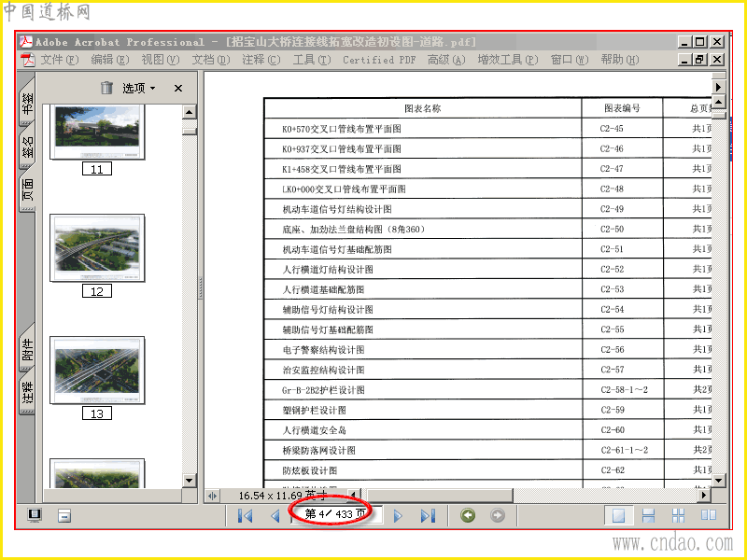Image resolution: width=747 pixels, height=560 pixels.
Task: Toggle Continuous page layout view
Action: (x=648, y=515)
